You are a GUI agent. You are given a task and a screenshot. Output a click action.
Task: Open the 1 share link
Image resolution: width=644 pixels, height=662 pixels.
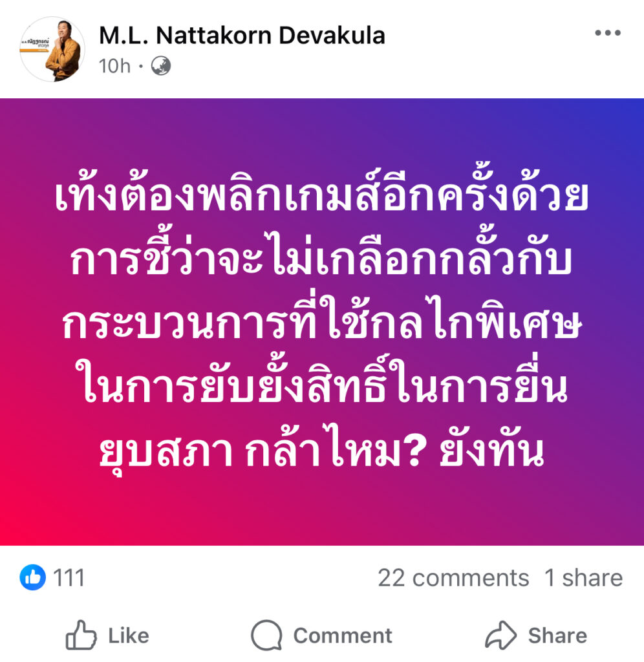tap(583, 577)
